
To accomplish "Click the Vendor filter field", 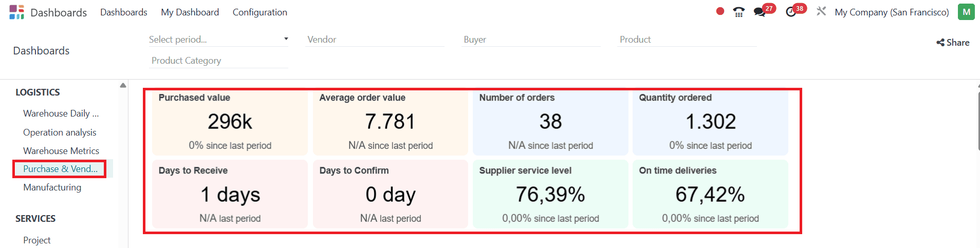I will [374, 39].
